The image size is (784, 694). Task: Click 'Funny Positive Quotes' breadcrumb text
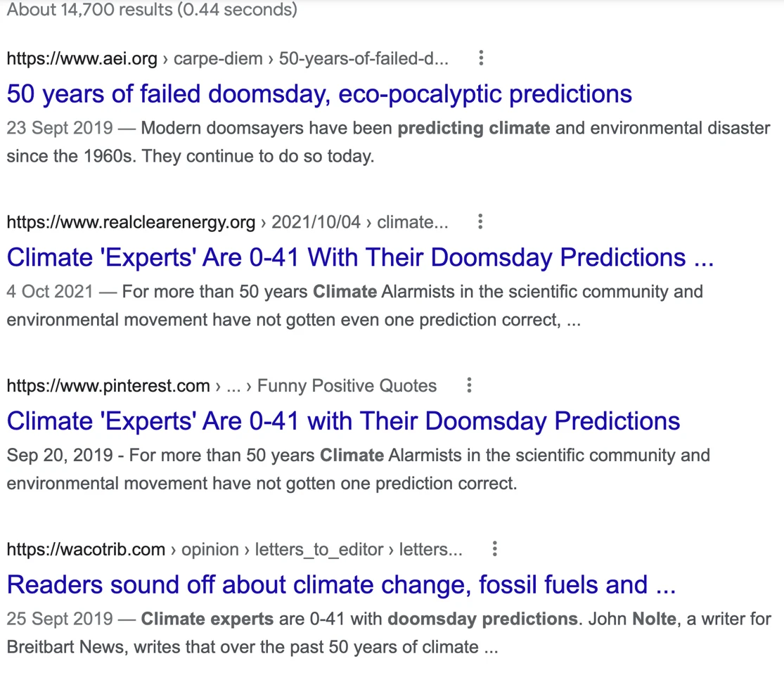pyautogui.click(x=347, y=385)
